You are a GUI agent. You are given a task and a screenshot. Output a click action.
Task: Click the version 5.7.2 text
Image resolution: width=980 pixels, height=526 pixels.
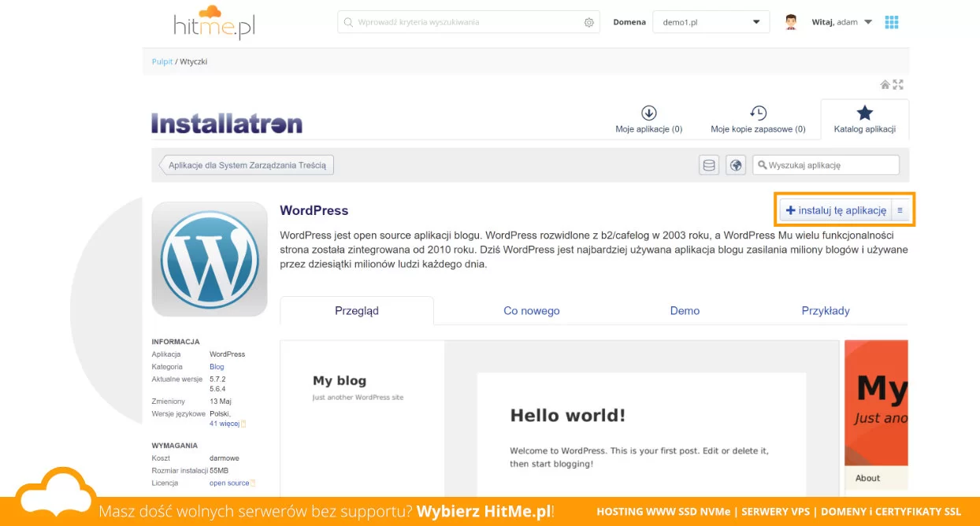coord(217,380)
